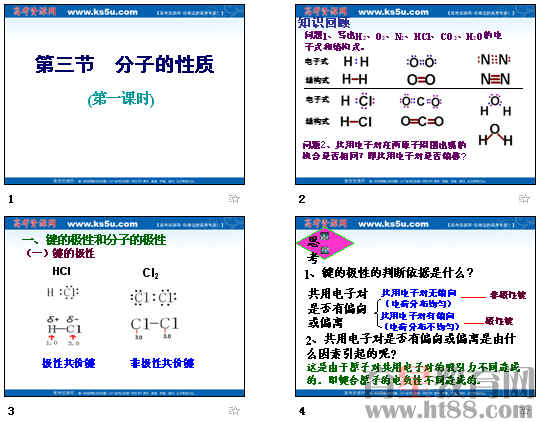Click the red logo in slide 3 header
The width and height of the screenshot is (550, 422).
[35, 223]
